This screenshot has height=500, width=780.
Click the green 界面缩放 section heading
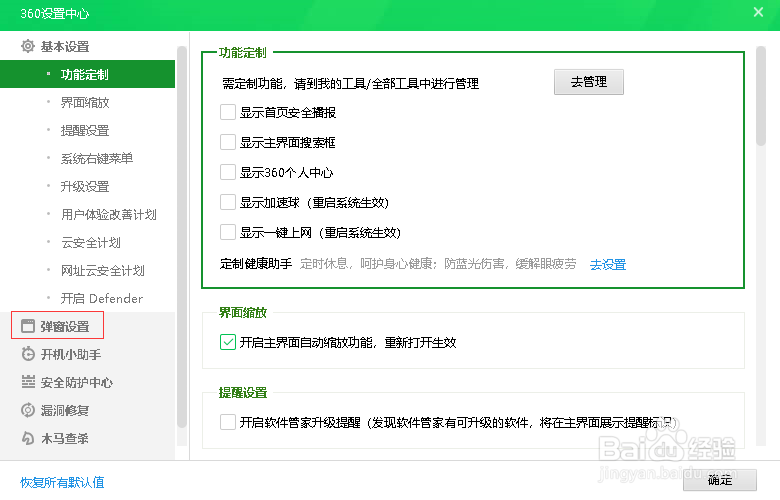[243, 312]
